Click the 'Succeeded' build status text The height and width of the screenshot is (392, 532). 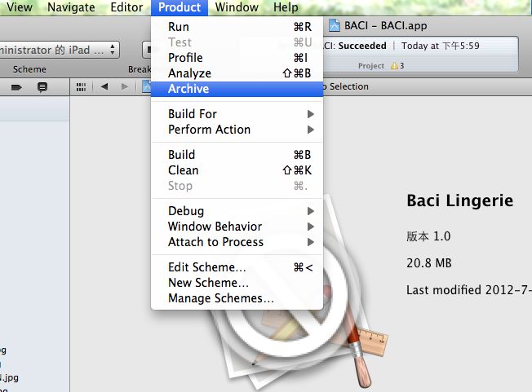362,46
